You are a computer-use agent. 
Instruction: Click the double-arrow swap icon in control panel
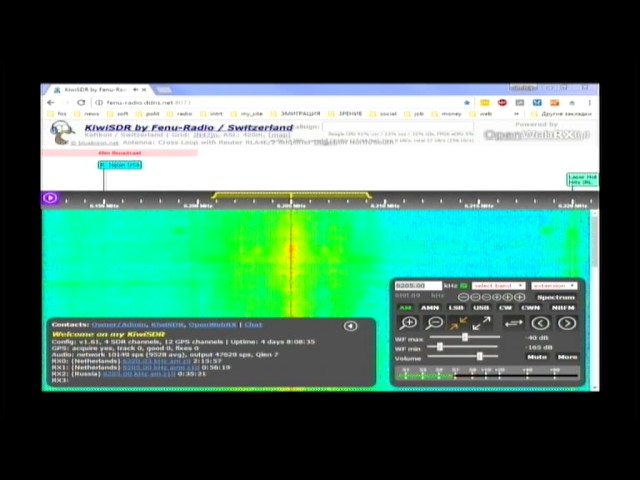(513, 323)
